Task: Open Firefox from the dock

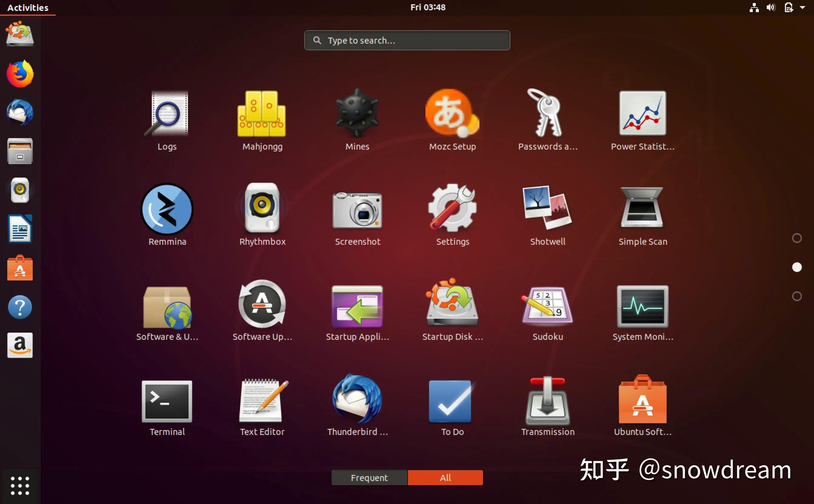Action: tap(20, 74)
